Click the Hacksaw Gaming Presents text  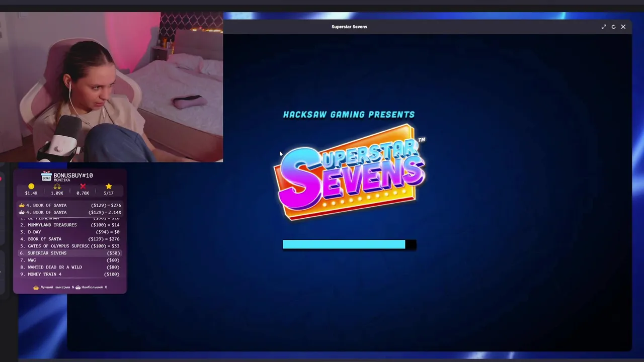pos(349,115)
